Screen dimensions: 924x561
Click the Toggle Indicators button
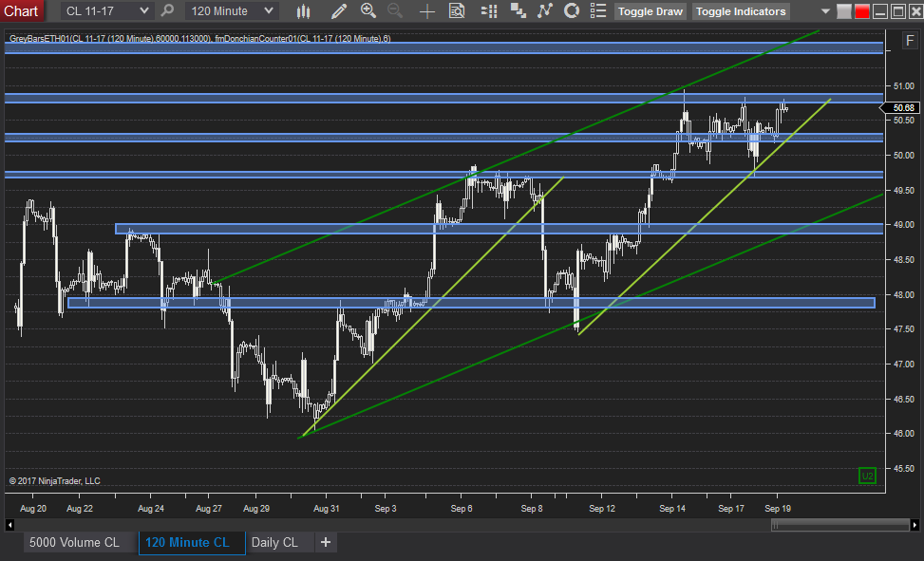[741, 11]
